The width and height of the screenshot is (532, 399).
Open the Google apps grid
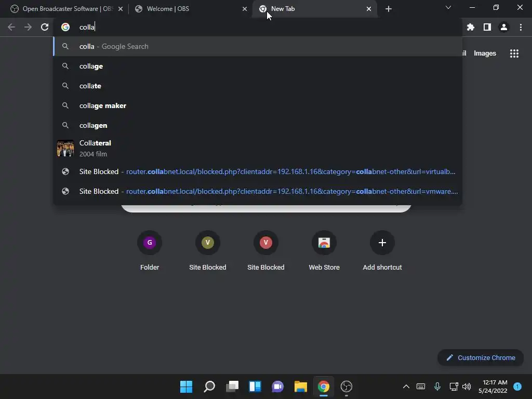[x=514, y=54]
